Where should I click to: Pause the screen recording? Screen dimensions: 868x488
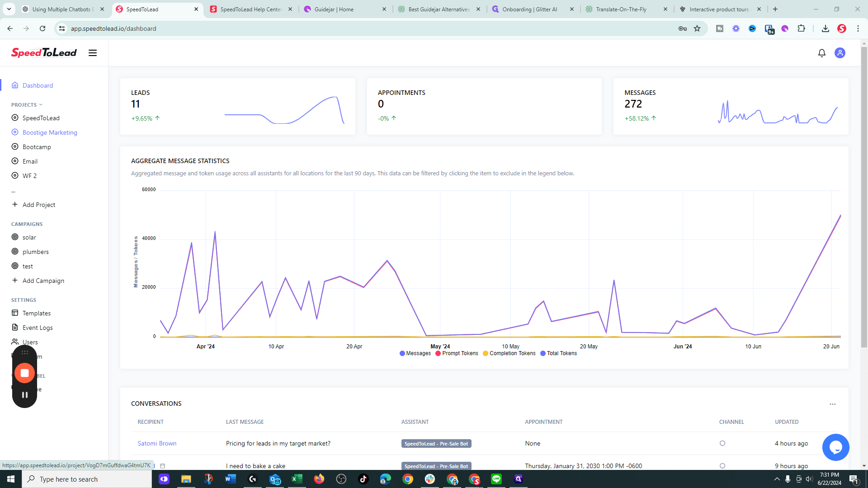(x=25, y=394)
